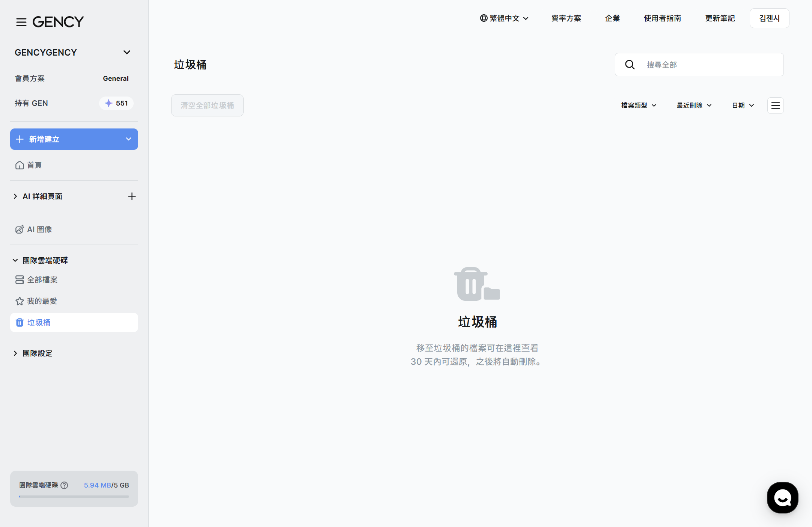Focus the 搜尋全部 search field
Screen dimensions: 812x527
[x=699, y=65]
